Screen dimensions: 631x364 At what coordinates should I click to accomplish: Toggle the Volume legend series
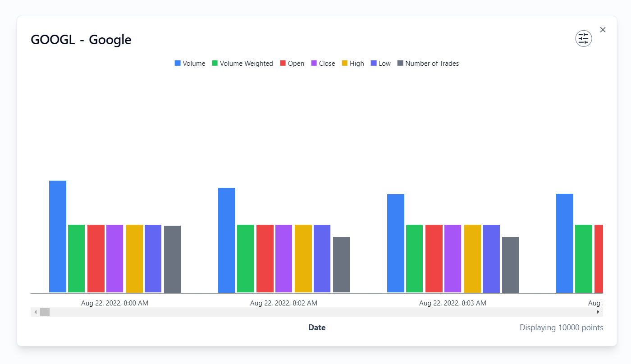coord(190,64)
